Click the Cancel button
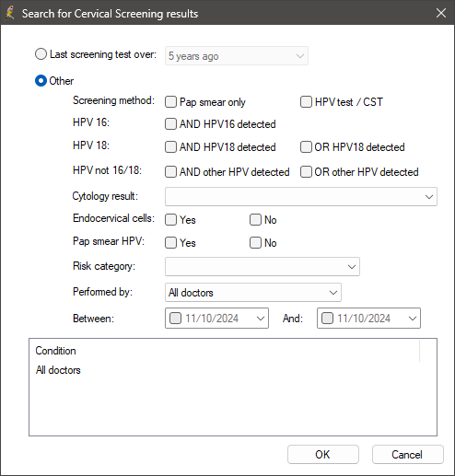This screenshot has height=476, width=455. 408,455
